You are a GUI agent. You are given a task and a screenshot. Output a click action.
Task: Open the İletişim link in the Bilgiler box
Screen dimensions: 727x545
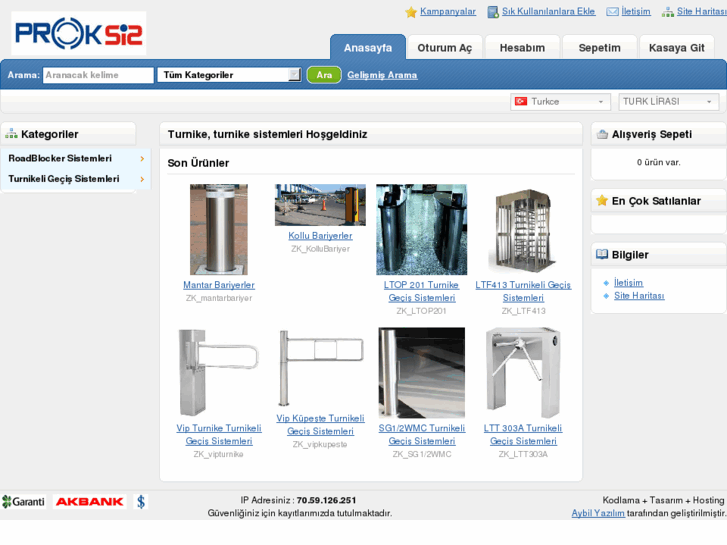pyautogui.click(x=628, y=283)
